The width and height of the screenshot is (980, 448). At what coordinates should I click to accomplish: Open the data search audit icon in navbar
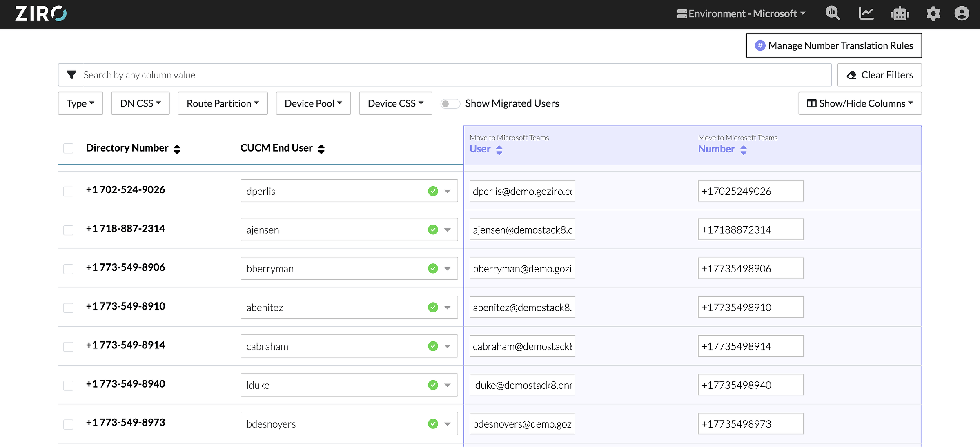click(833, 13)
